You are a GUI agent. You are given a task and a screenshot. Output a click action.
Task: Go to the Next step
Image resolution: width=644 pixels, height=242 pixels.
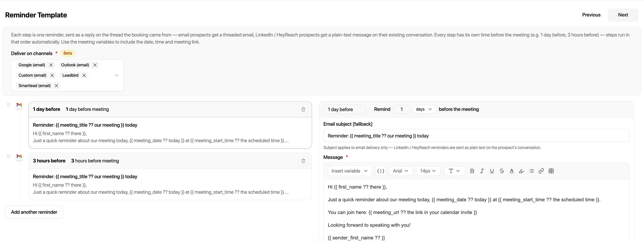[x=623, y=15]
